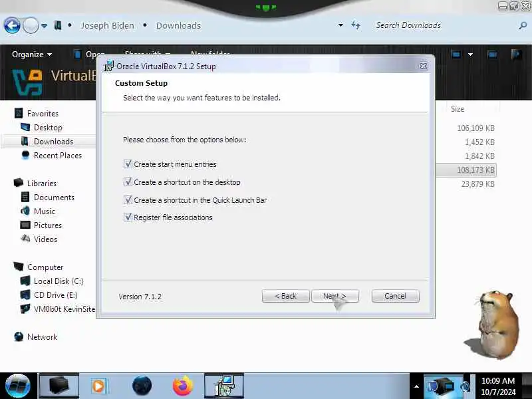Select Downloads breadcrumb in address bar
The width and height of the screenshot is (532, 399).
(178, 26)
